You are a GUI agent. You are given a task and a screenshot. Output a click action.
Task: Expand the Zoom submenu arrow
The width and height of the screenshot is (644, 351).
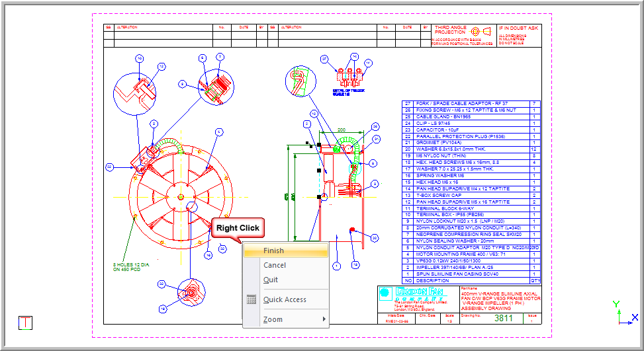coord(324,320)
